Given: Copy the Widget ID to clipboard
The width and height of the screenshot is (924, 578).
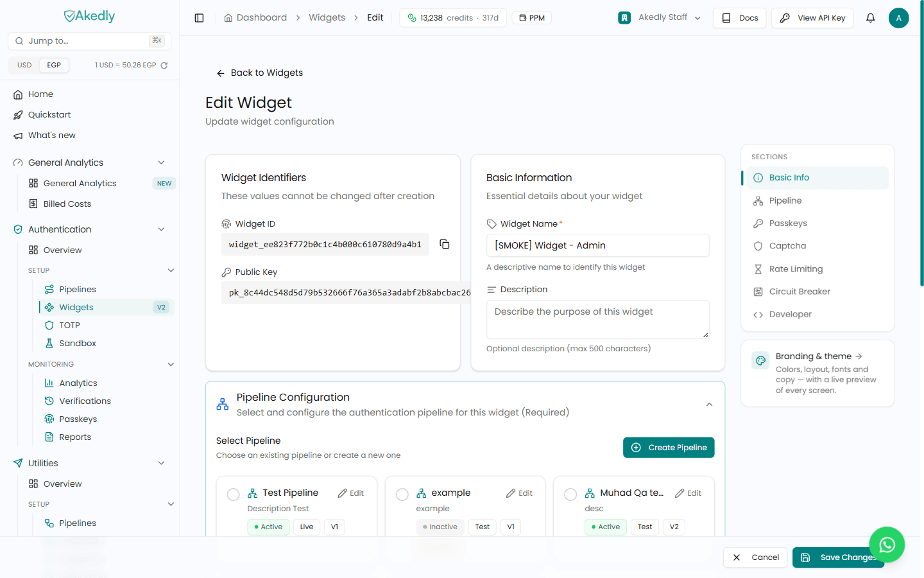Looking at the screenshot, I should click(x=445, y=244).
